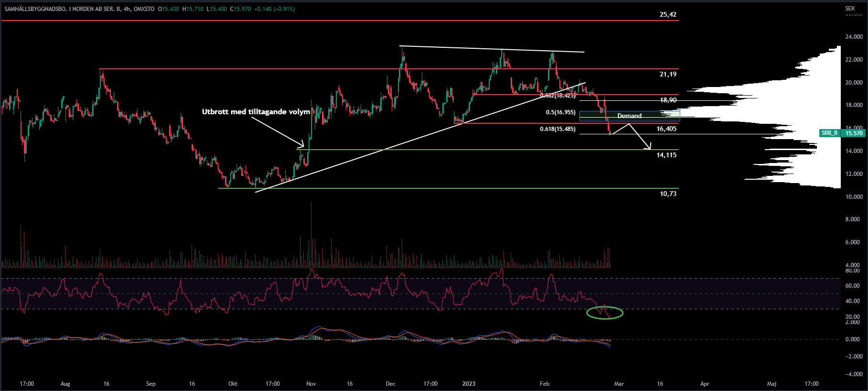Click the 2023 marker on time axis
The width and height of the screenshot is (868, 391).
469,384
